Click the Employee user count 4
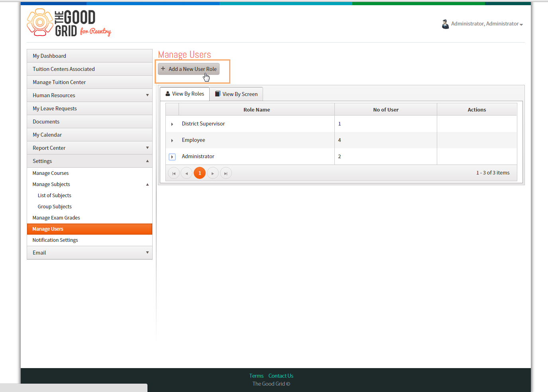 (x=340, y=140)
